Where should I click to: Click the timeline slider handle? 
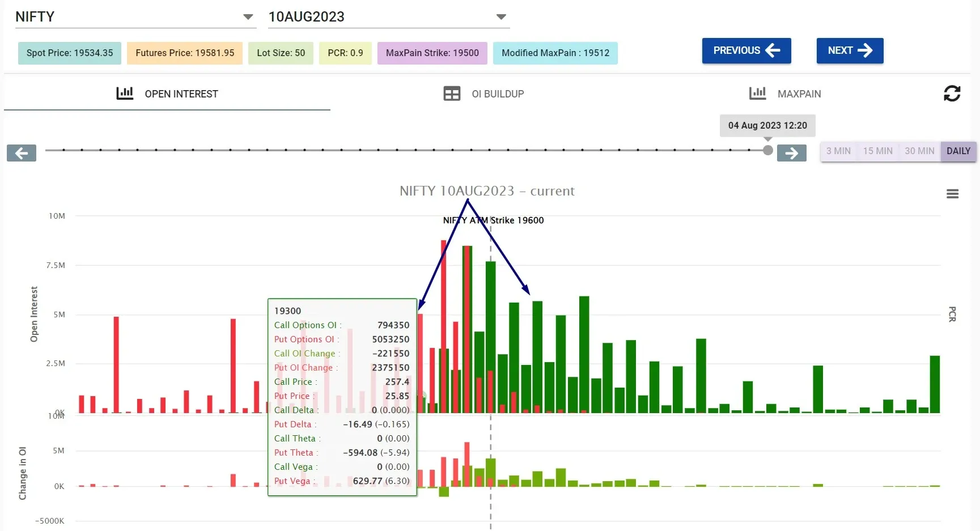point(767,150)
